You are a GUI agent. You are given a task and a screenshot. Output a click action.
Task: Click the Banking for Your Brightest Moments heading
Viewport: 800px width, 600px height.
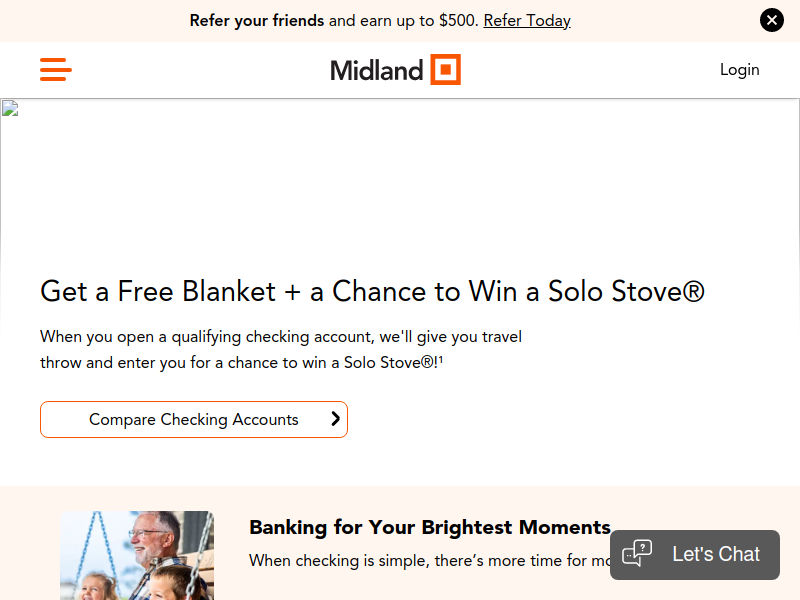pyautogui.click(x=430, y=527)
